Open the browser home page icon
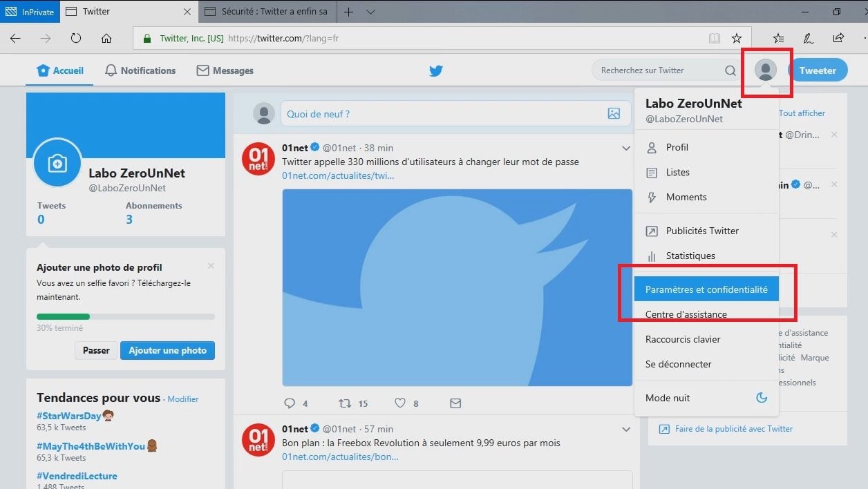This screenshot has width=868, height=489. click(106, 39)
